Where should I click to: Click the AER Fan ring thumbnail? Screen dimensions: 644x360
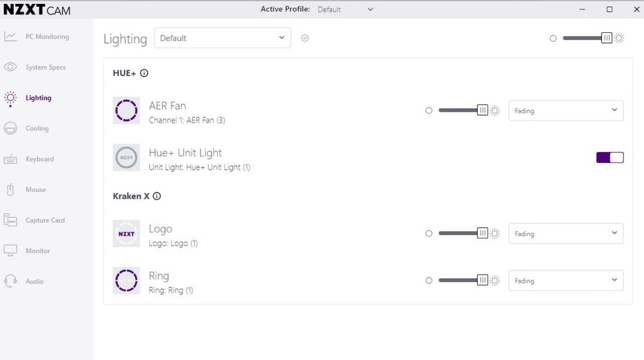click(126, 110)
